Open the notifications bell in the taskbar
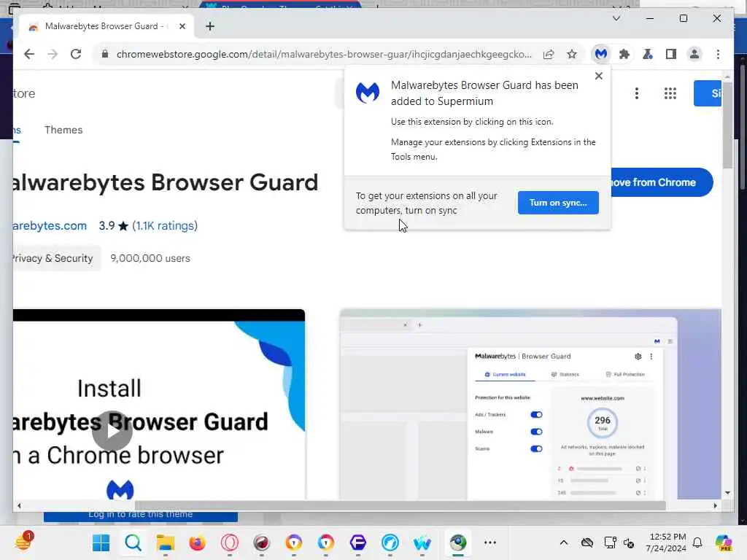 [x=697, y=542]
